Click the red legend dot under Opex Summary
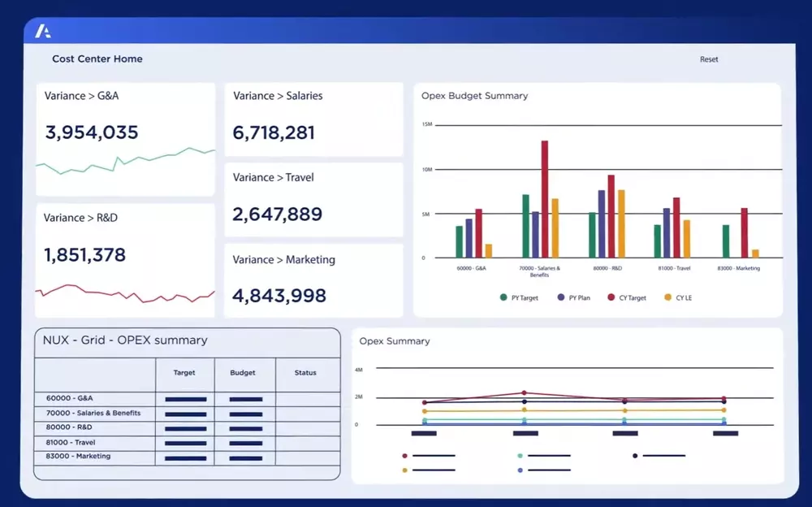This screenshot has width=812, height=507. [x=404, y=456]
